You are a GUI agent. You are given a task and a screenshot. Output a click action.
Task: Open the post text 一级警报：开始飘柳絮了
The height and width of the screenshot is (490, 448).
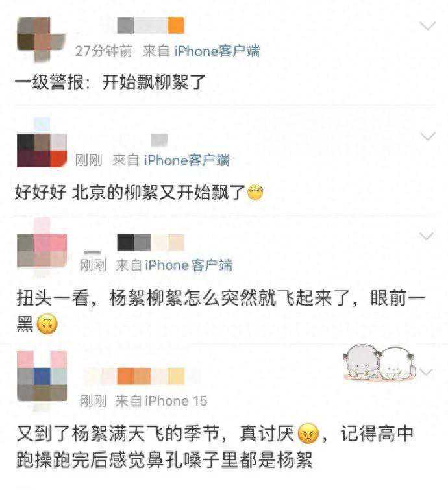tap(110, 82)
